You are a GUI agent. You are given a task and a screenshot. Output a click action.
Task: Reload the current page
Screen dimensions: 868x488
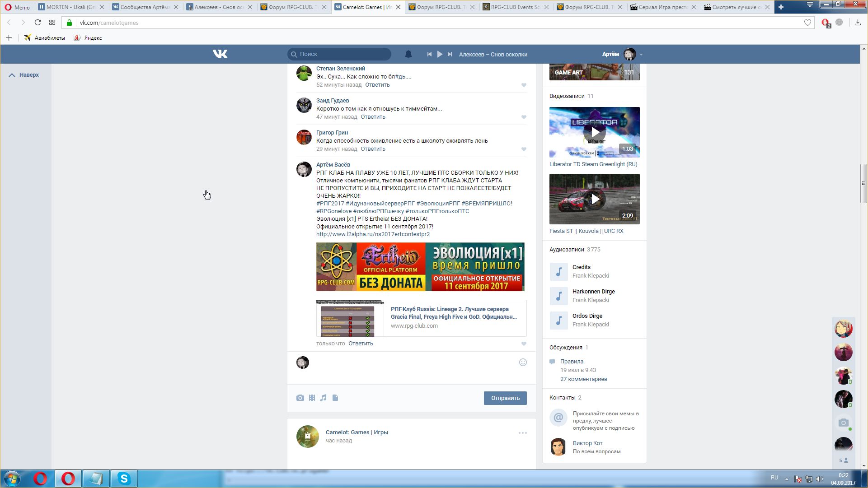click(x=38, y=23)
